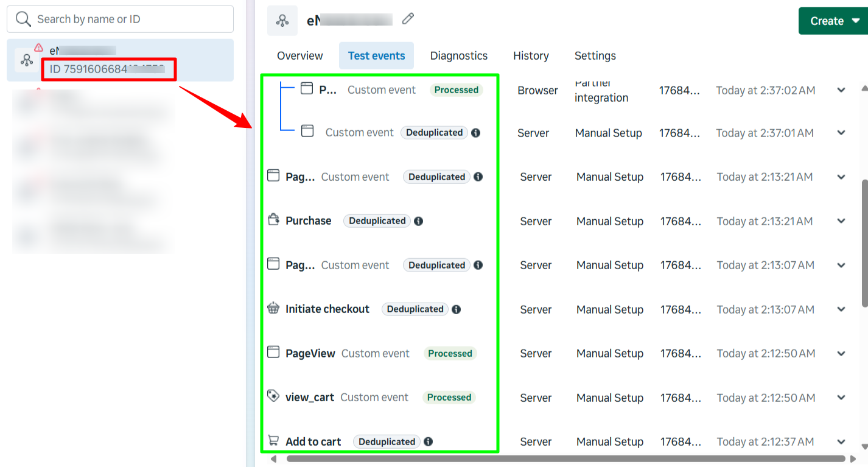
Task: Click the vertical scrollbar of the events table
Action: click(x=864, y=243)
